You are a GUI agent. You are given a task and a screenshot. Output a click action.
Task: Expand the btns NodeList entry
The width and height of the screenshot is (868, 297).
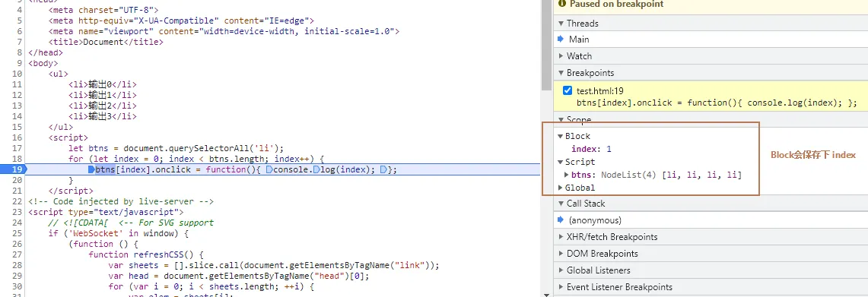tap(566, 175)
